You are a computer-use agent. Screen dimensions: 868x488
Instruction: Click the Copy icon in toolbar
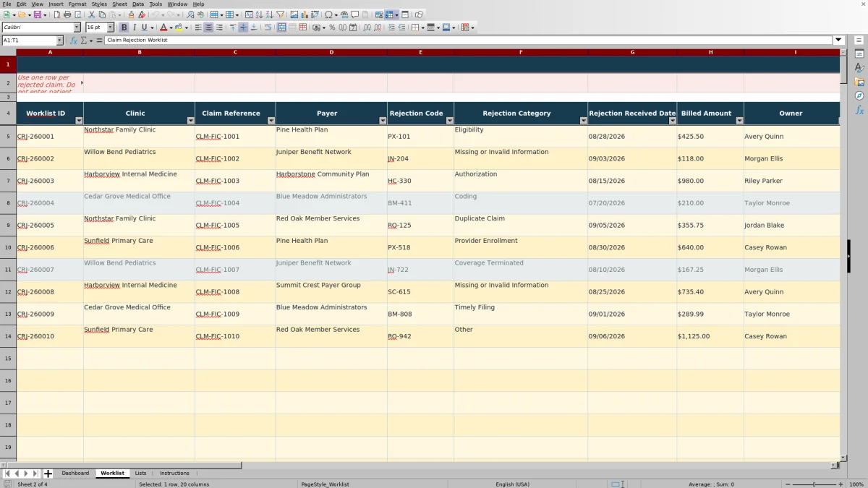[102, 14]
